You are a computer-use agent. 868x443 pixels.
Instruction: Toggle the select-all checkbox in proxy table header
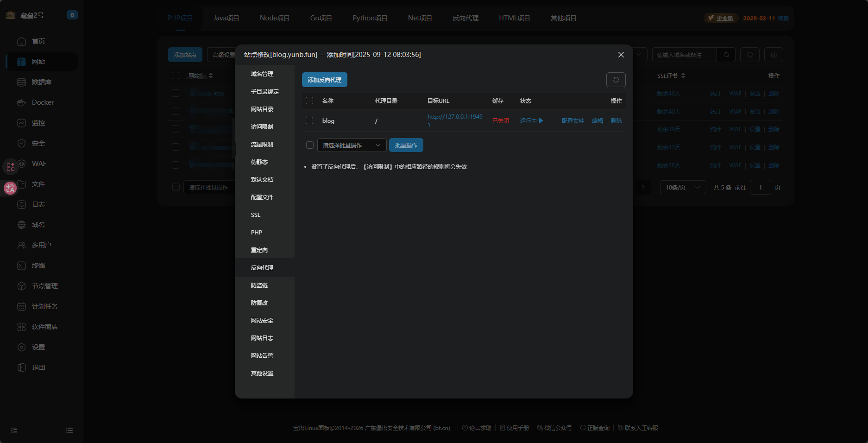point(309,101)
